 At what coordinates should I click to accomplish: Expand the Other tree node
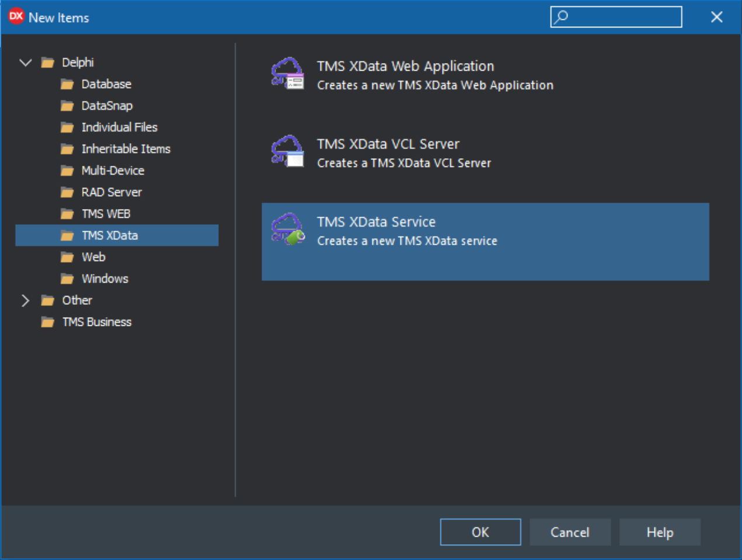coord(25,300)
